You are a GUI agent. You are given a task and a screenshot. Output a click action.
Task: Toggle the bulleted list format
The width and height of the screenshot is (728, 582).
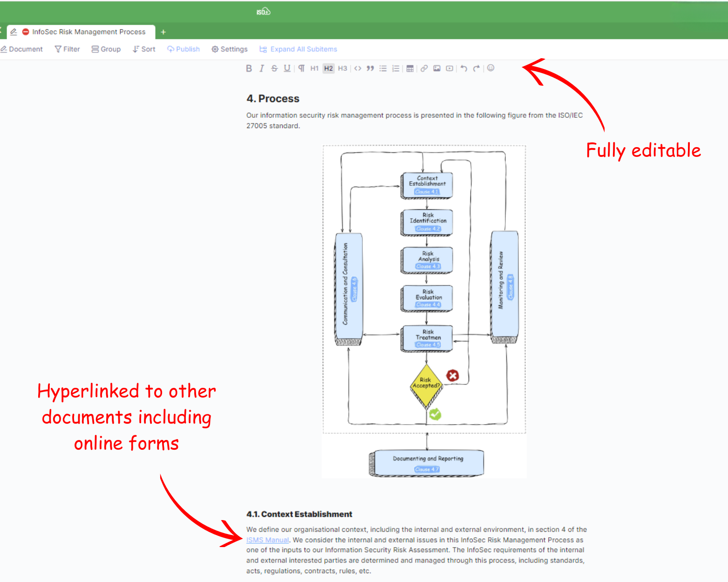pos(383,68)
